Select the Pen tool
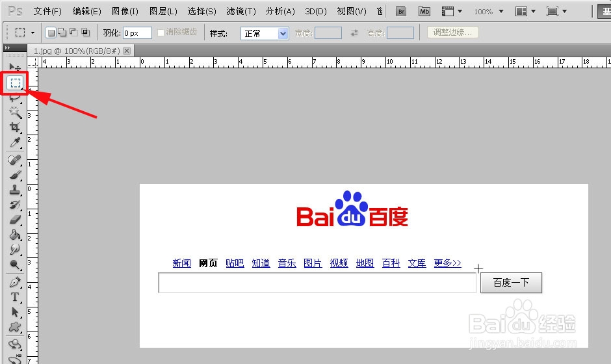Viewport: 611px width, 364px height. (15, 281)
